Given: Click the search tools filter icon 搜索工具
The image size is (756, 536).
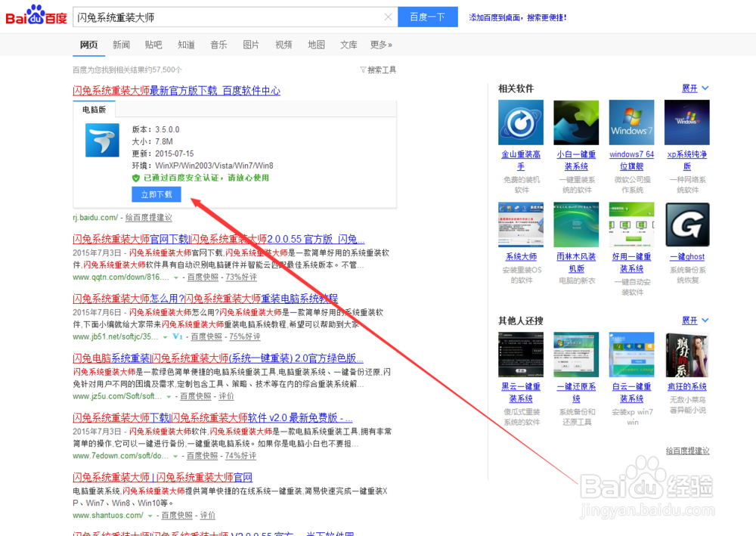Looking at the screenshot, I should (378, 70).
